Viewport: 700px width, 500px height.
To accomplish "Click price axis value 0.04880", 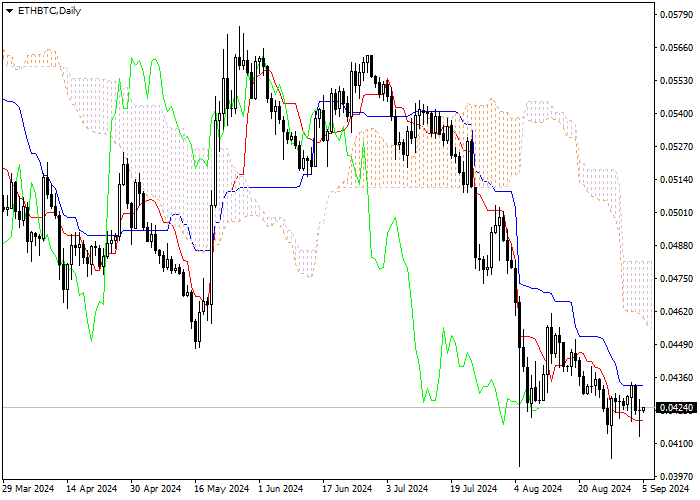I will tap(676, 246).
